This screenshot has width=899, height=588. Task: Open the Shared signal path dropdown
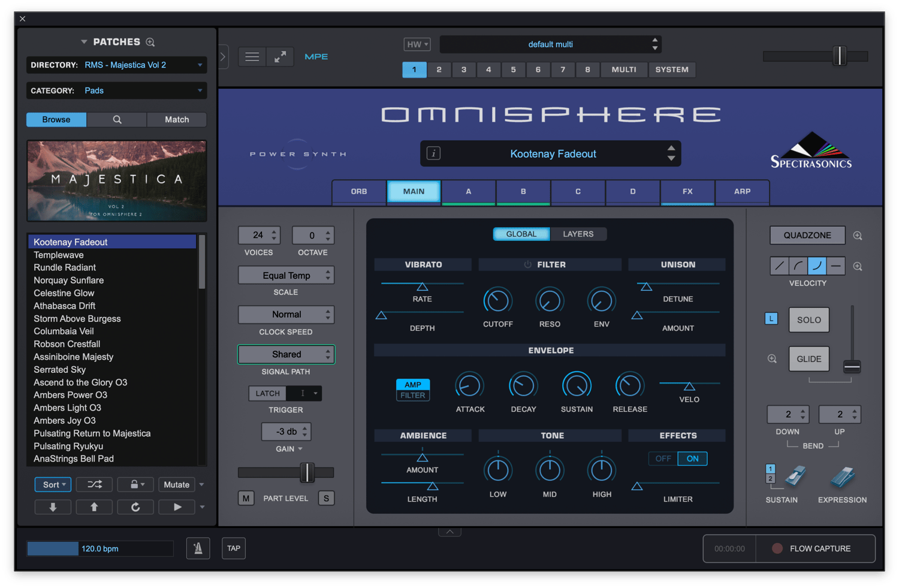point(286,354)
